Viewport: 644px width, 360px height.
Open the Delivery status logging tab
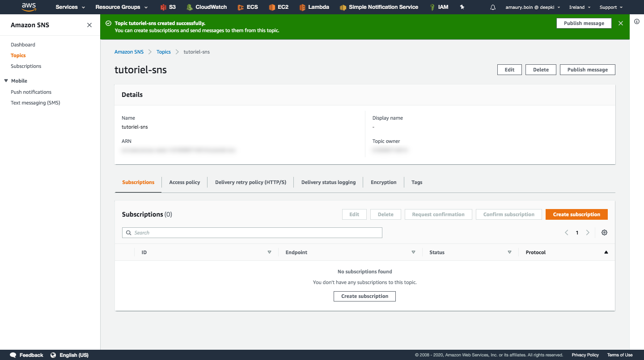[329, 182]
